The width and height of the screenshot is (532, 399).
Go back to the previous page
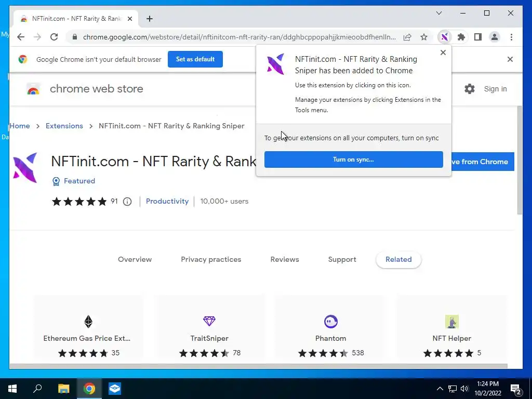coord(21,37)
